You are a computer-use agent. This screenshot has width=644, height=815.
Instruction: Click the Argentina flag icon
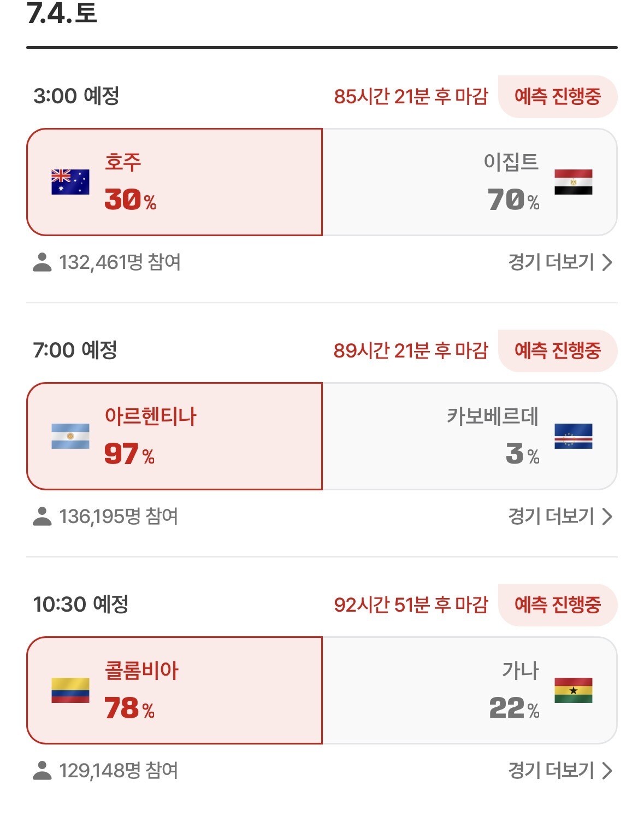tap(70, 436)
